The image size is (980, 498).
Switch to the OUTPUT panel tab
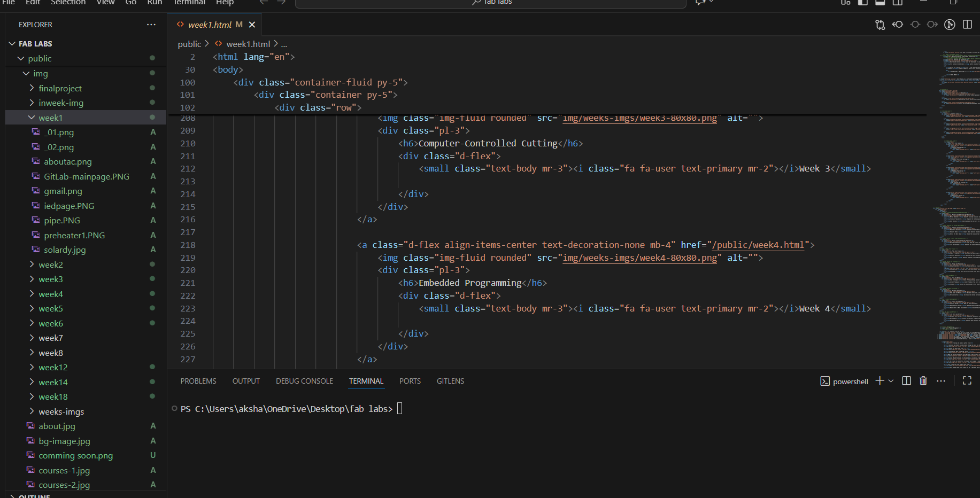click(246, 381)
